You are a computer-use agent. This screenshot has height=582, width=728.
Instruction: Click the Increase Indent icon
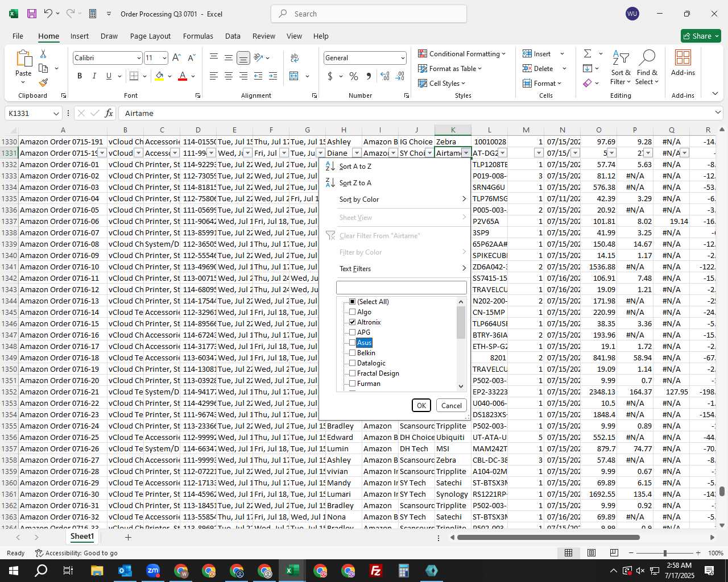click(273, 76)
